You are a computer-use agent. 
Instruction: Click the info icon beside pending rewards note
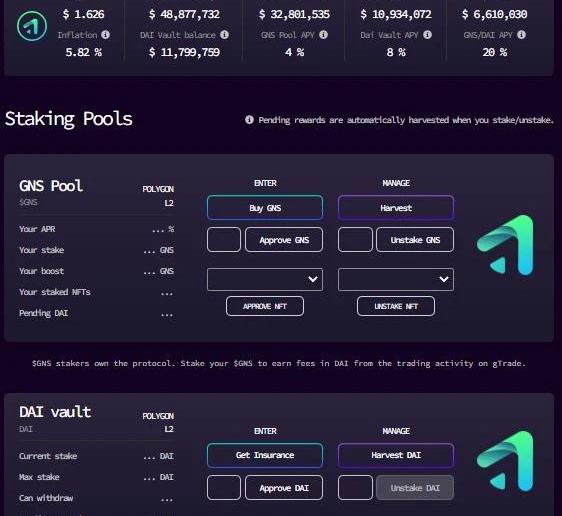pyautogui.click(x=249, y=120)
